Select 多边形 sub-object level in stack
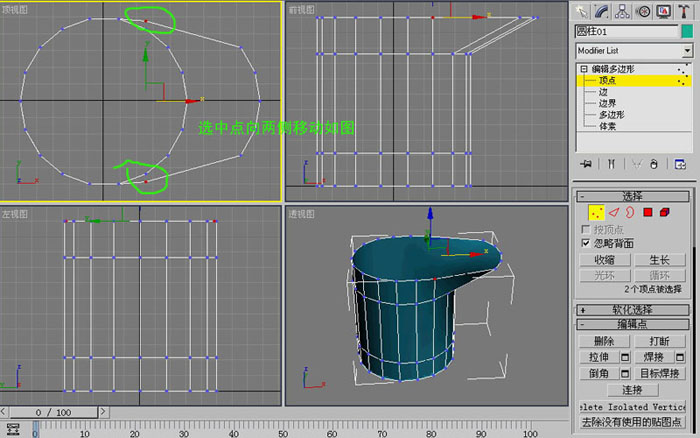The width and height of the screenshot is (700, 438). coord(611,115)
